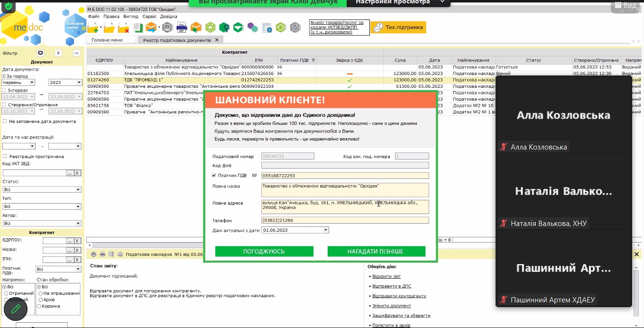Open the Файл menu
This screenshot has height=328, width=644.
click(93, 17)
